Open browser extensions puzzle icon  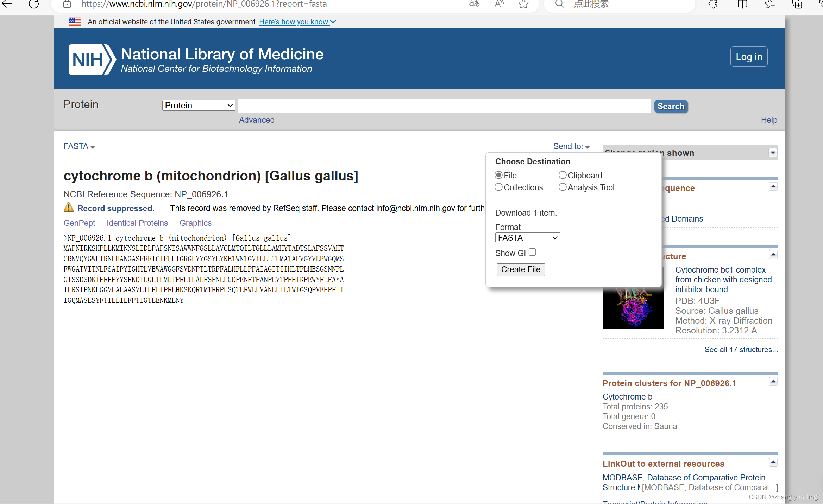coord(713,4)
